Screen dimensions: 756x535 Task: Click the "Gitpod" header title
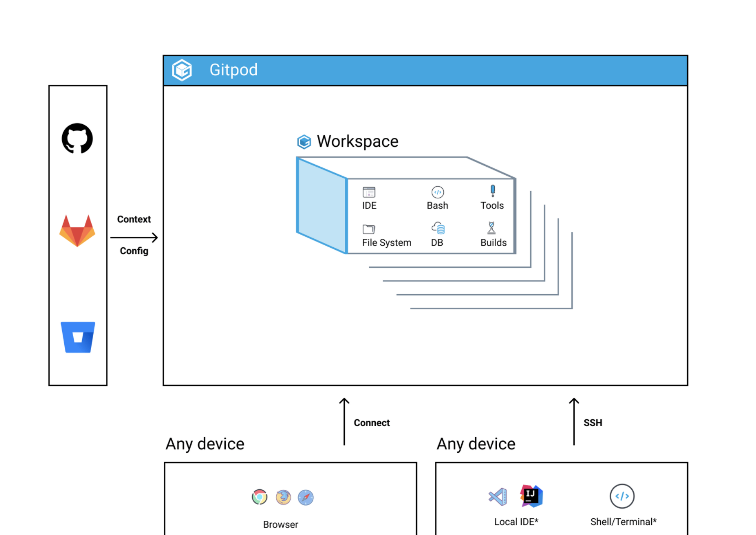pos(234,70)
